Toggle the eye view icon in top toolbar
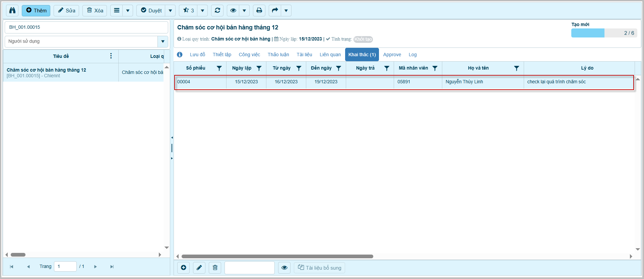The width and height of the screenshot is (644, 279). [233, 10]
